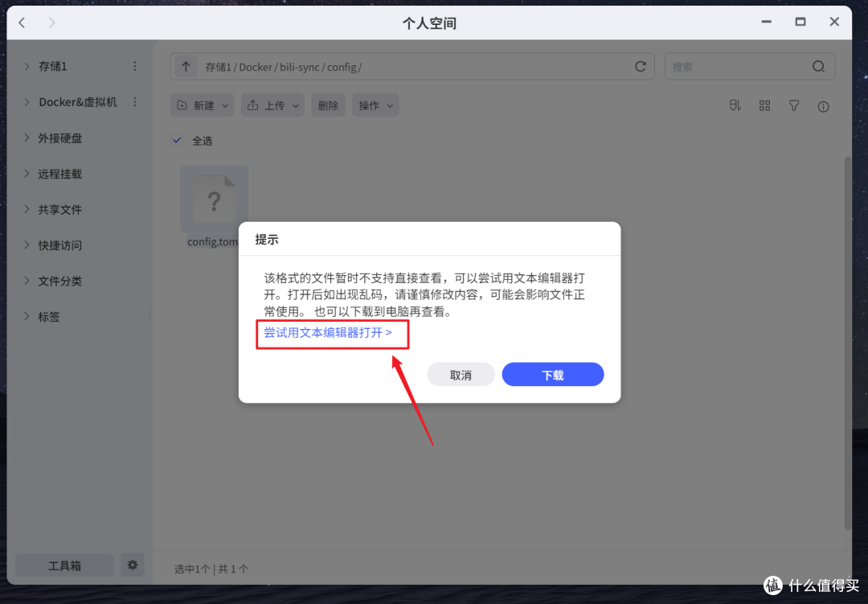Viewport: 868px width, 604px height.
Task: Maximize the 个人空间 window
Action: [x=800, y=23]
